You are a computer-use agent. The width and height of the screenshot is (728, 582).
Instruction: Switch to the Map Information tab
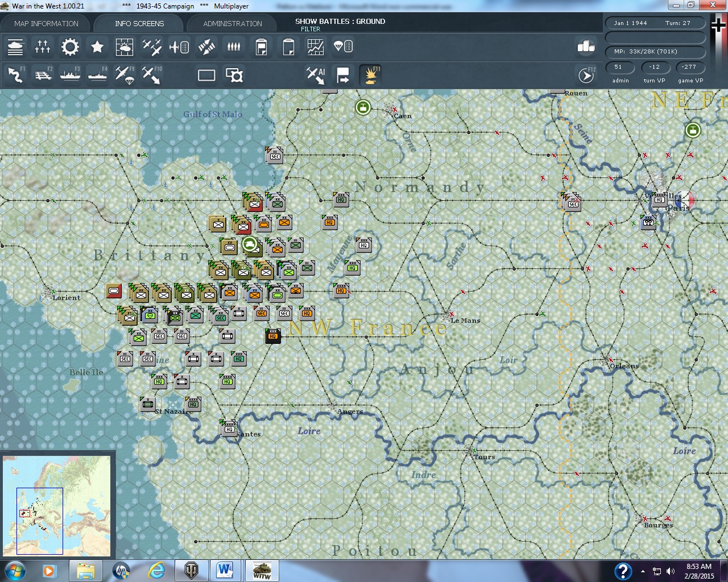tap(46, 23)
